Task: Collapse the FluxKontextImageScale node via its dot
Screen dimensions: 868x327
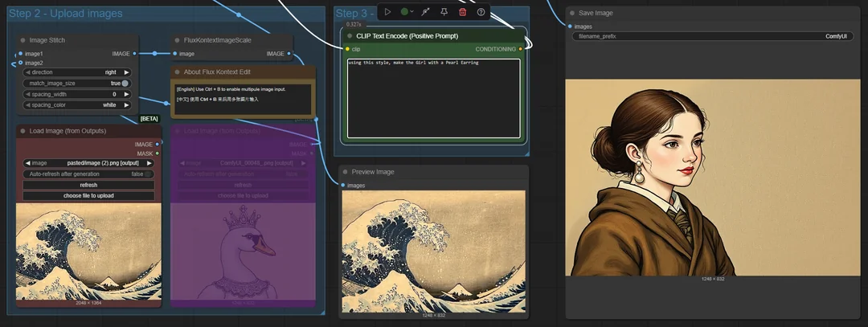Action: coord(178,40)
